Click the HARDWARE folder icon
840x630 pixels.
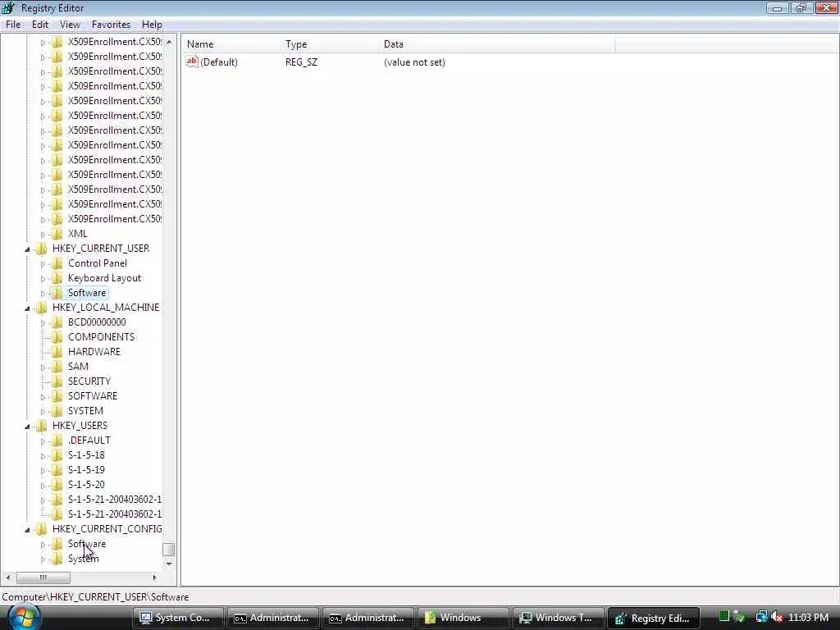point(57,352)
